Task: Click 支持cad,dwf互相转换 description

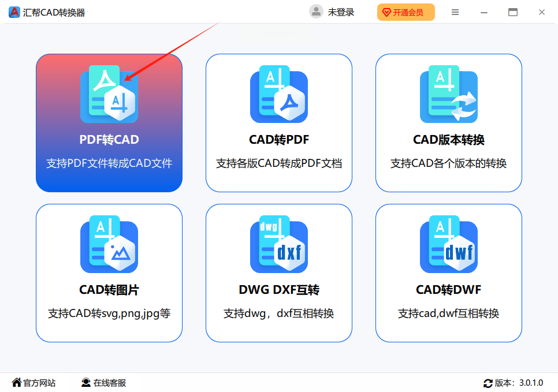Action: [x=448, y=313]
